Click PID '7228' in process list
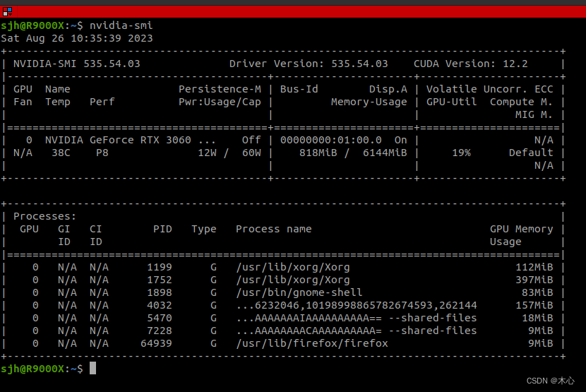Screen dimensions: 586x392 tap(160, 331)
